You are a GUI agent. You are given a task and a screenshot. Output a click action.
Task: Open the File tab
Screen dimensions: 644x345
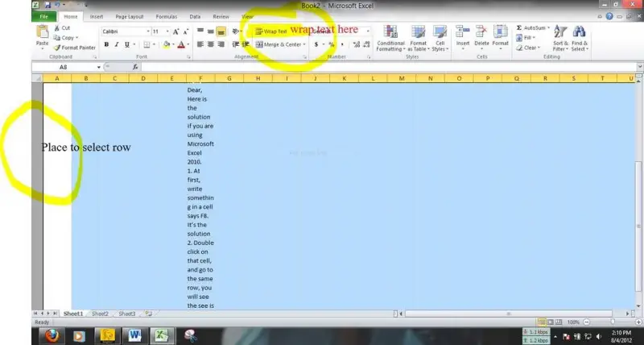pos(44,17)
